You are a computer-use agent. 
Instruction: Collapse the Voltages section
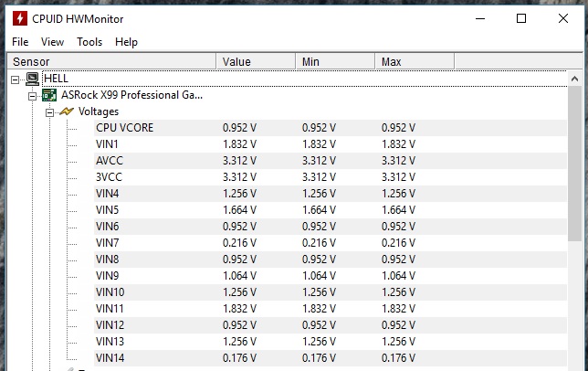tap(50, 111)
